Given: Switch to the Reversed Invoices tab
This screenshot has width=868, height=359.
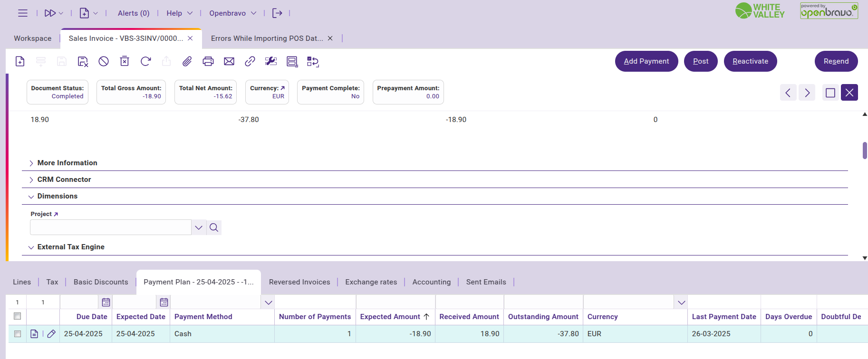Looking at the screenshot, I should point(299,282).
